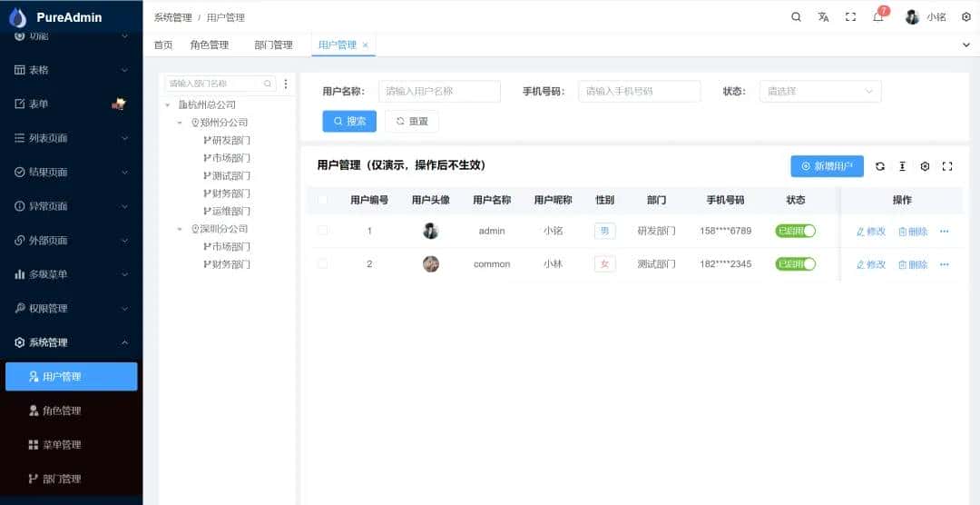Image resolution: width=980 pixels, height=505 pixels.
Task: Check the admin row checkbox
Action: click(322, 231)
